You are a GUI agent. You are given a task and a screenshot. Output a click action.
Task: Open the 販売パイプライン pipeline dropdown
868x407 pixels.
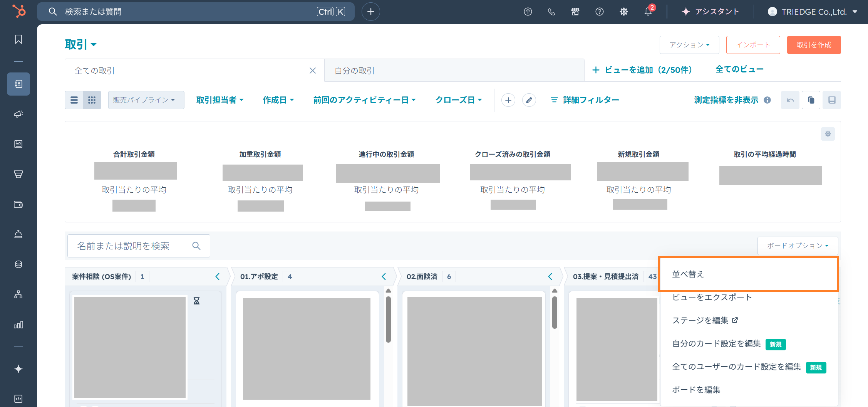click(146, 100)
